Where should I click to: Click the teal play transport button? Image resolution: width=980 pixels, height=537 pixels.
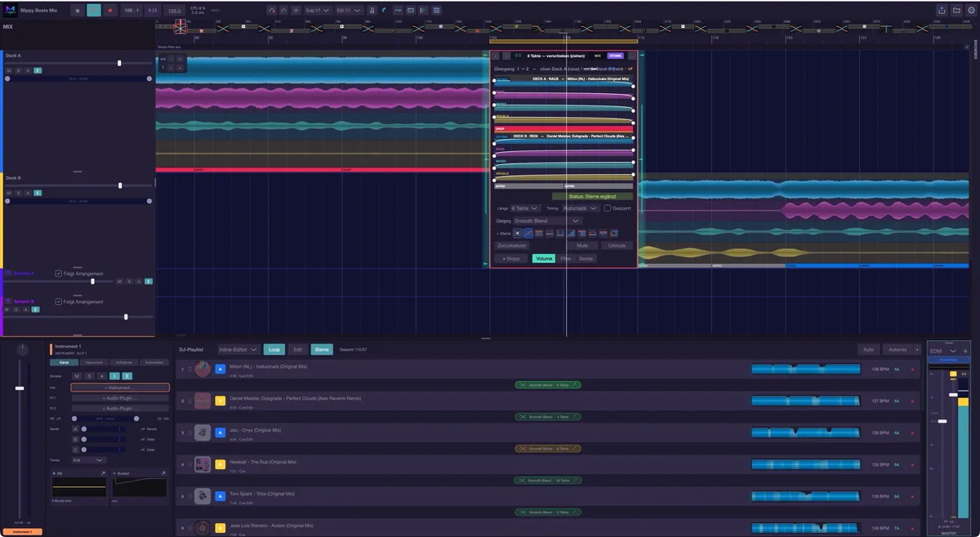[94, 10]
